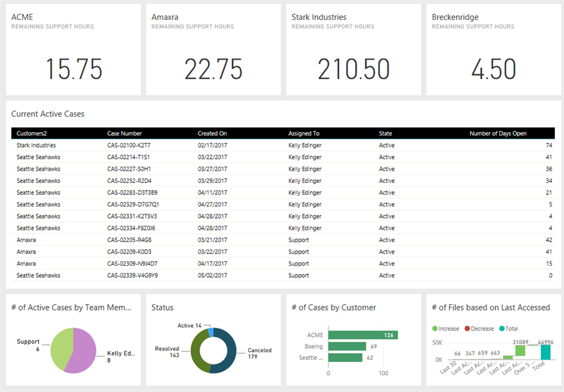The image size is (564, 392).
Task: Select the Decrease legend color dot
Action: point(467,328)
